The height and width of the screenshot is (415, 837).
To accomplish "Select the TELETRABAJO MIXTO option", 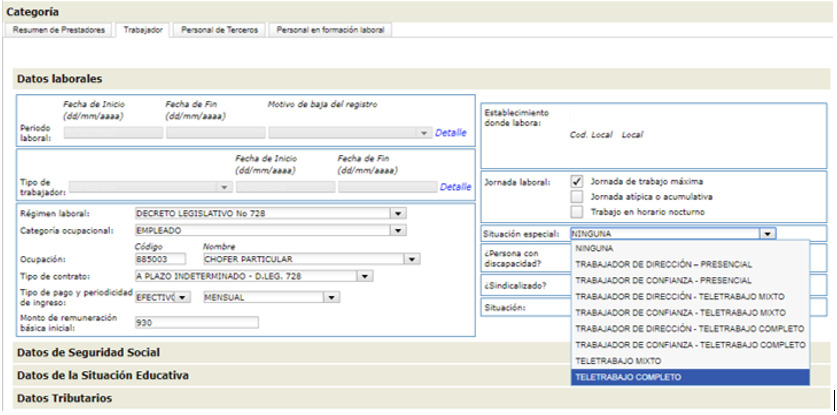I will tap(690, 361).
